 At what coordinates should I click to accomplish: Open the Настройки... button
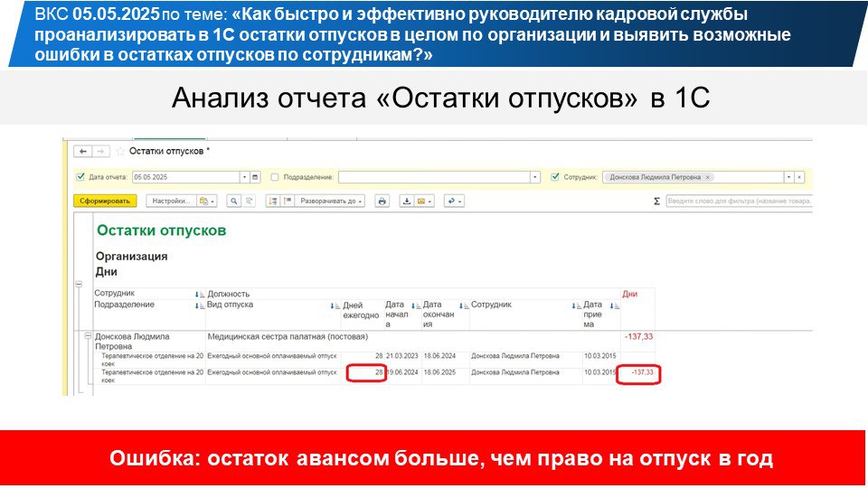click(172, 201)
